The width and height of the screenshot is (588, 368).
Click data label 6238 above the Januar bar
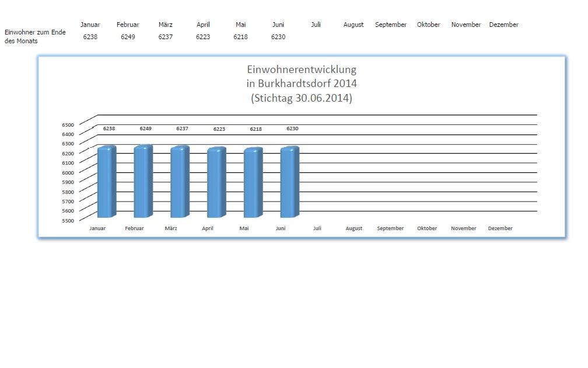click(109, 129)
